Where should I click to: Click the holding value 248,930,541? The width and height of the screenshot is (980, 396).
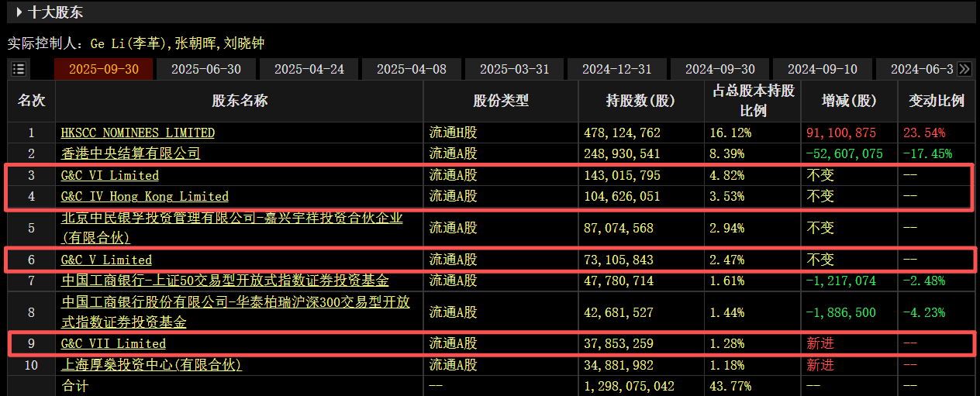click(622, 154)
